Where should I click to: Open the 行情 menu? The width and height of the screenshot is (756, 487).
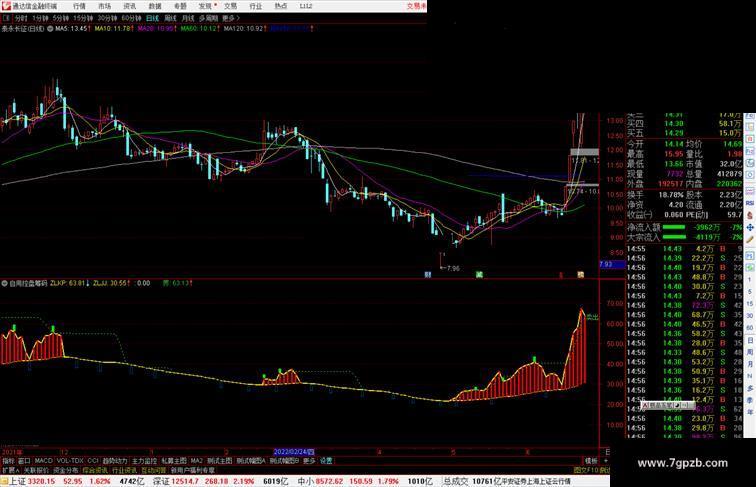79,6
